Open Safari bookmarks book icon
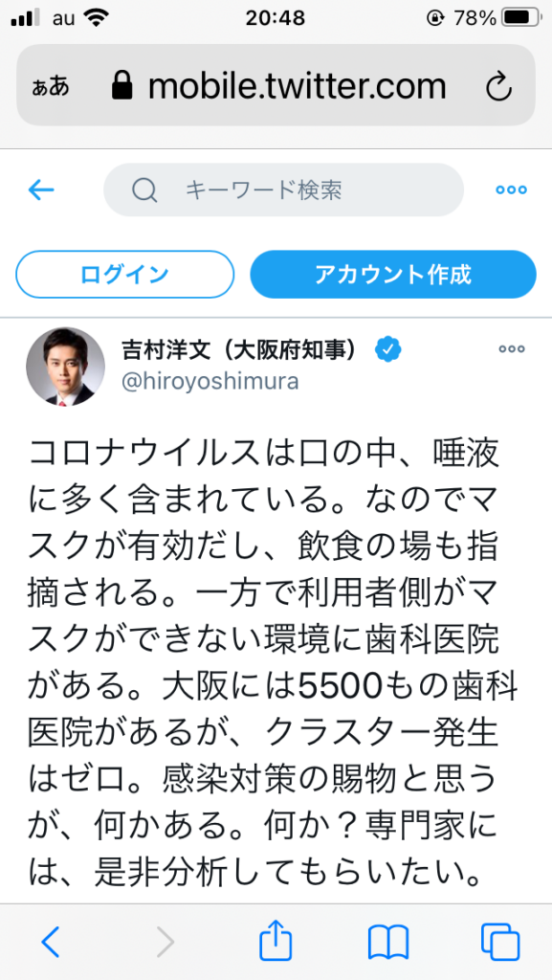This screenshot has width=552, height=980. (387, 942)
